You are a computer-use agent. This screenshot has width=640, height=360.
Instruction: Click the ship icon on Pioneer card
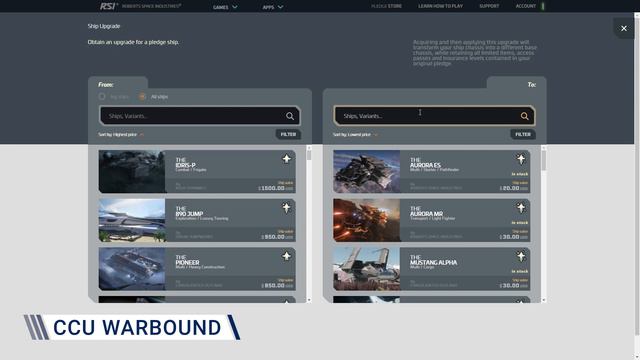[x=287, y=256]
